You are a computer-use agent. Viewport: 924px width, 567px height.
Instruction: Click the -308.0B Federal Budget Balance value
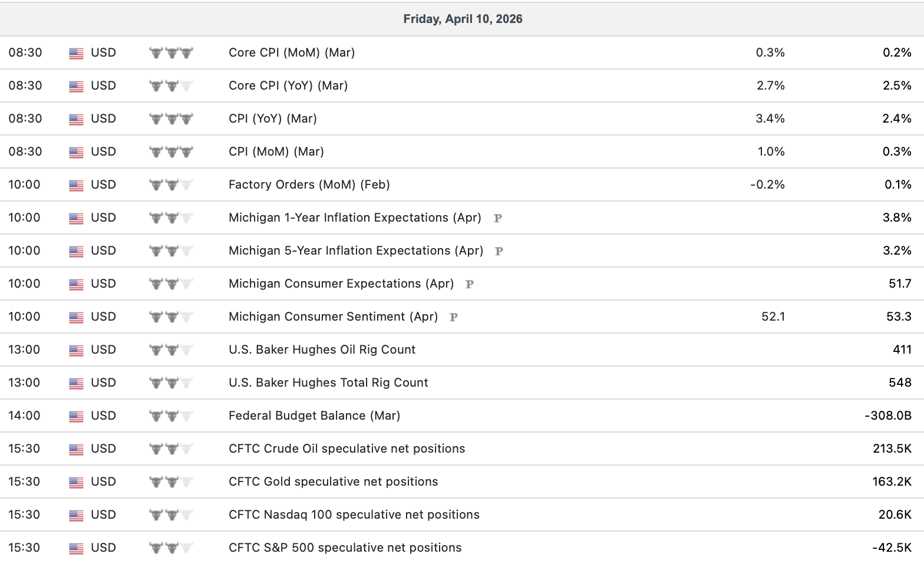(888, 416)
